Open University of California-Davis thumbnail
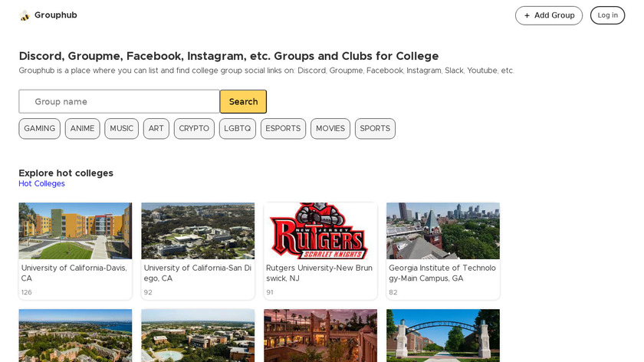The width and height of the screenshot is (644, 362). pos(75,231)
